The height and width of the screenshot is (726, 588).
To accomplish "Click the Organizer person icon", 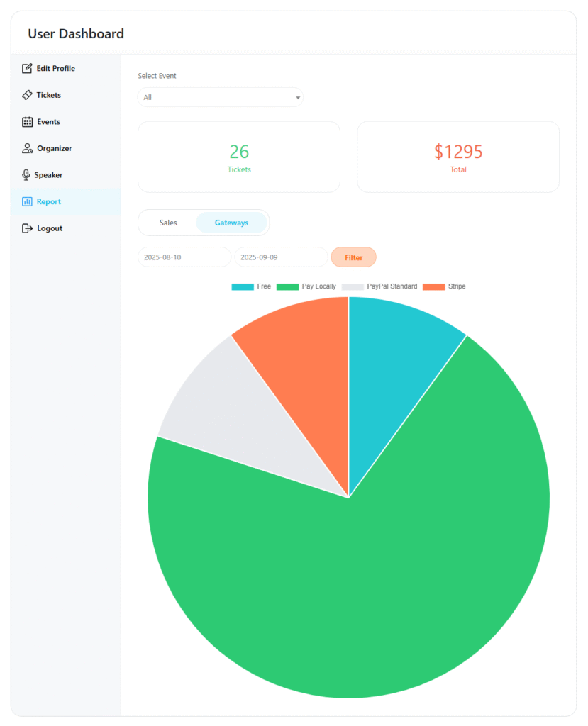I will click(26, 148).
